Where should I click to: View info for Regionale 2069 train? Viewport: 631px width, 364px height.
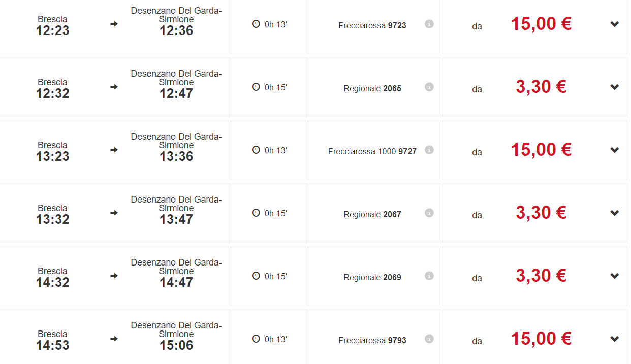coord(429,276)
